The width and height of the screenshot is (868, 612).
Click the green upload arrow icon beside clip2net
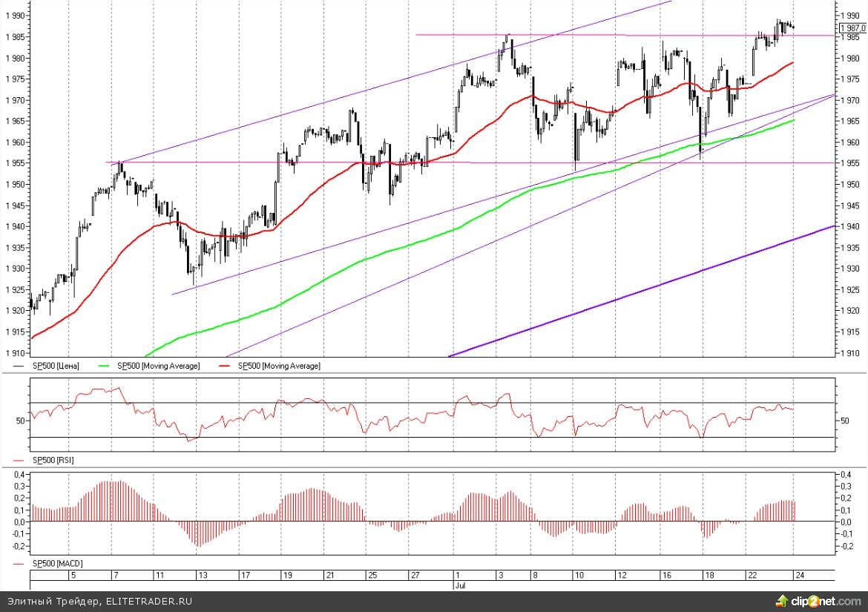point(781,599)
